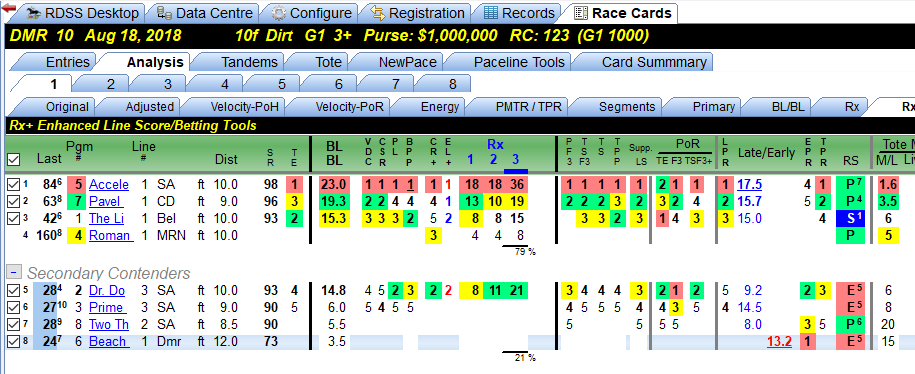The height and width of the screenshot is (374, 915).
Task: Select the Race Cards tab
Action: (x=622, y=13)
